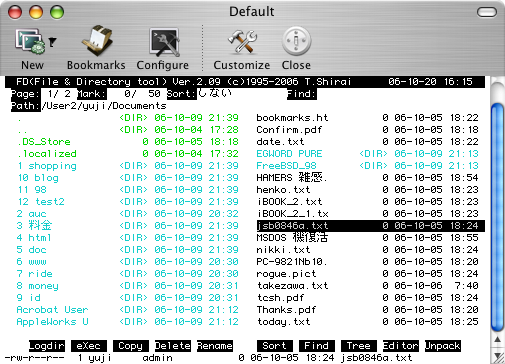
Task: Select the '3 料金' directory
Action: (128, 226)
